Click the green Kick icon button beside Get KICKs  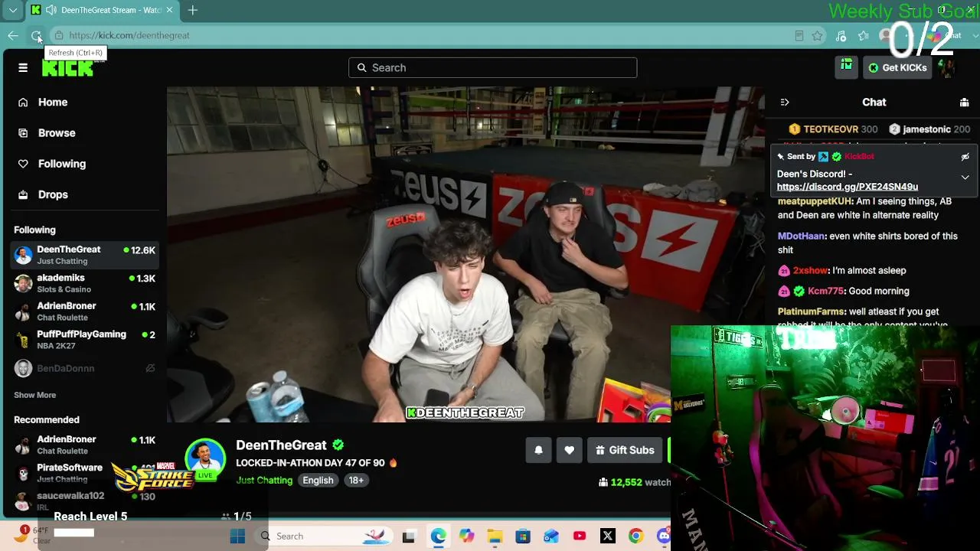(x=846, y=67)
